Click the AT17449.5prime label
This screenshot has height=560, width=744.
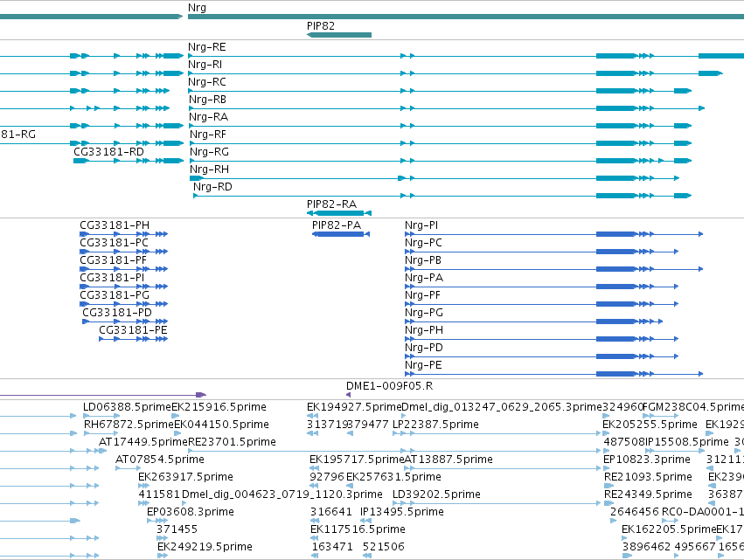click(143, 442)
